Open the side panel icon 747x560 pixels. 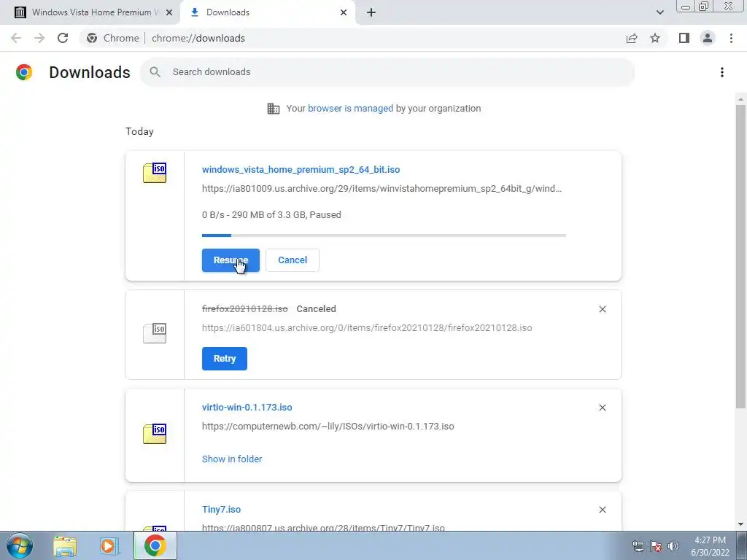pyautogui.click(x=684, y=38)
